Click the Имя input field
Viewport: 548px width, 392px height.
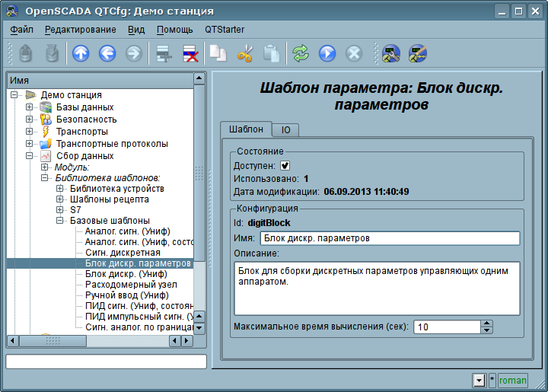coord(390,238)
